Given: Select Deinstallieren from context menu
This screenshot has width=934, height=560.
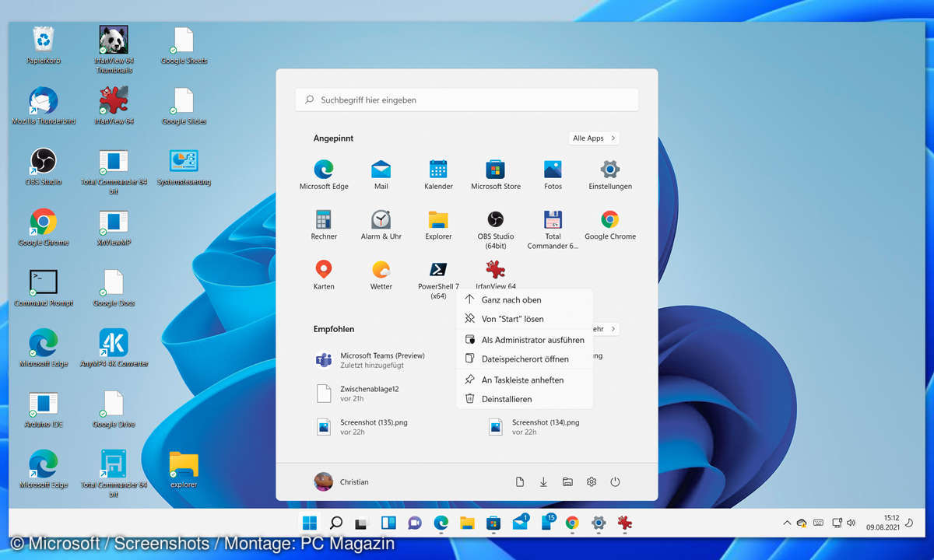Looking at the screenshot, I should click(525, 399).
